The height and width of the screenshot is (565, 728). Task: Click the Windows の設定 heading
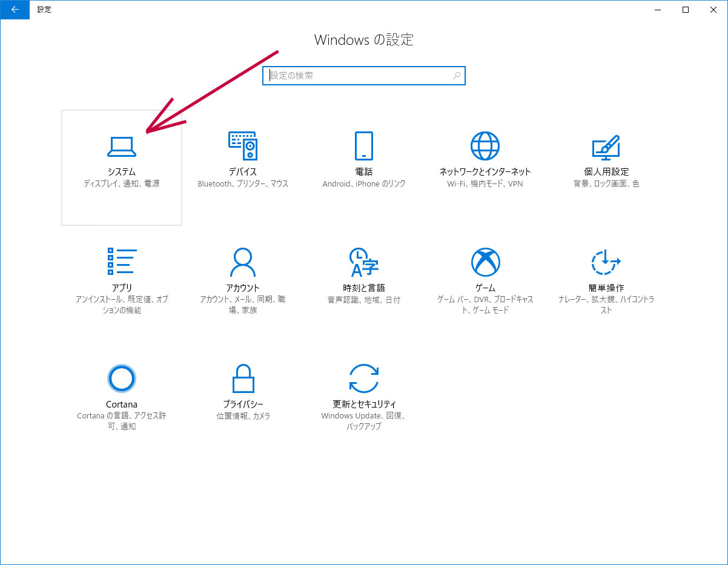tap(364, 40)
